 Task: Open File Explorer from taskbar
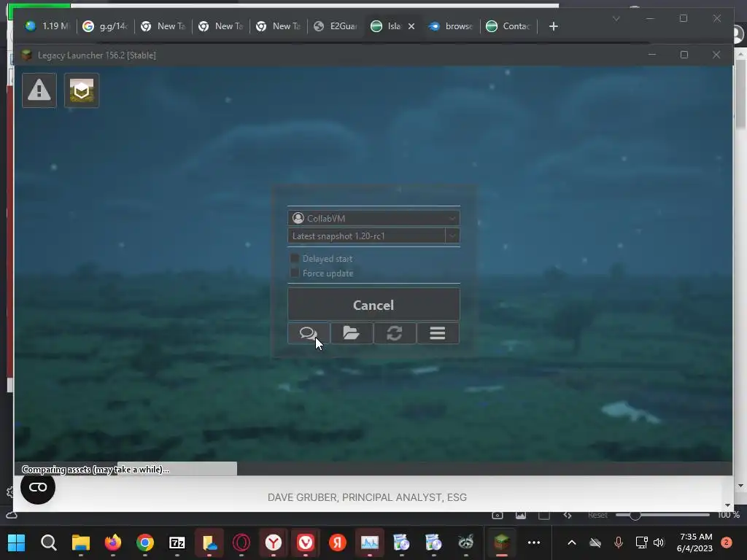[81, 542]
